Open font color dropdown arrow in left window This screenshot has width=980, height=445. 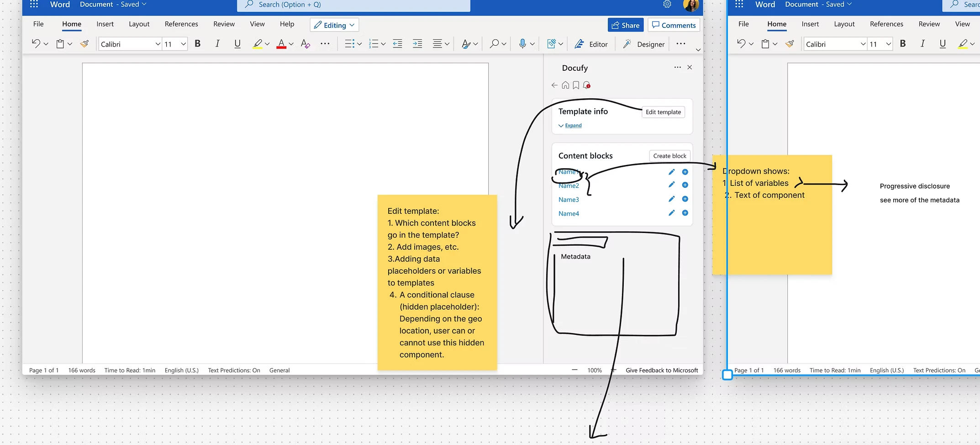(291, 44)
